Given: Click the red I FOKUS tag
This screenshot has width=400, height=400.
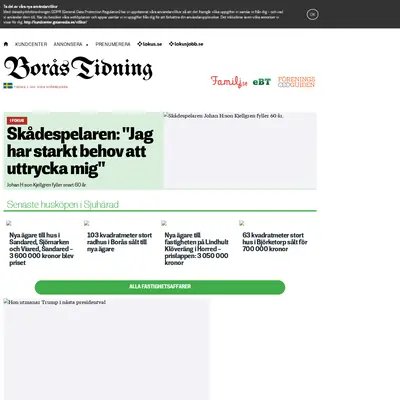Looking at the screenshot, I should pos(17,121).
